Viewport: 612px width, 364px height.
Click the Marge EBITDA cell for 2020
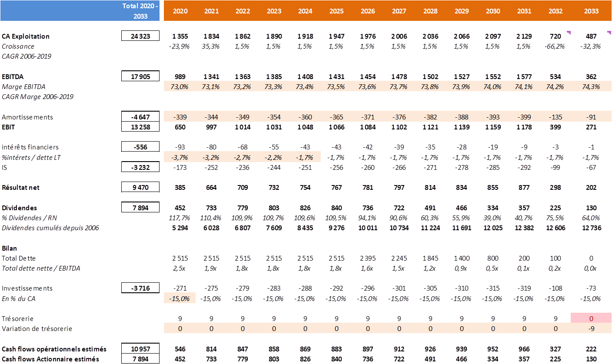click(180, 86)
